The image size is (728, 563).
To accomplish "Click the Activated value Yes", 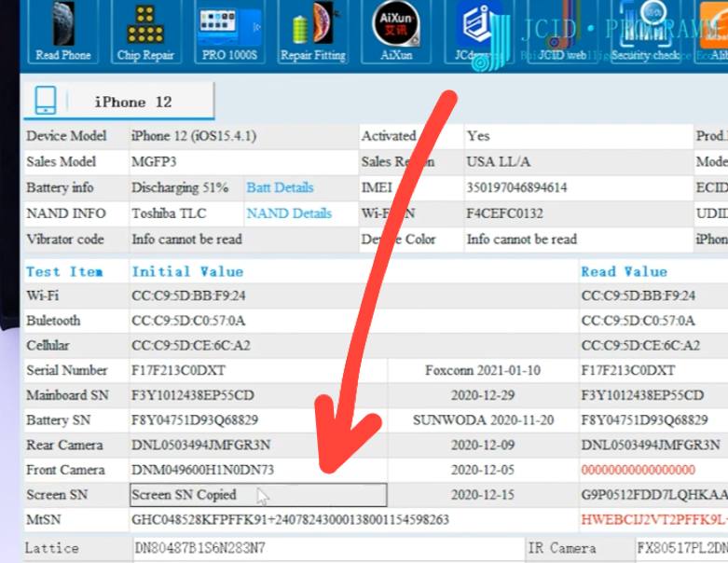I will 478,136.
